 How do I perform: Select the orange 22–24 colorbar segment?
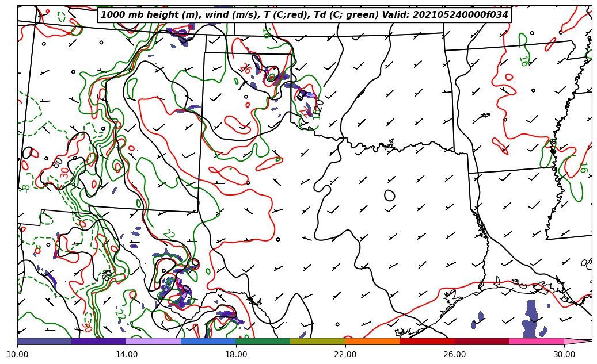pos(372,341)
